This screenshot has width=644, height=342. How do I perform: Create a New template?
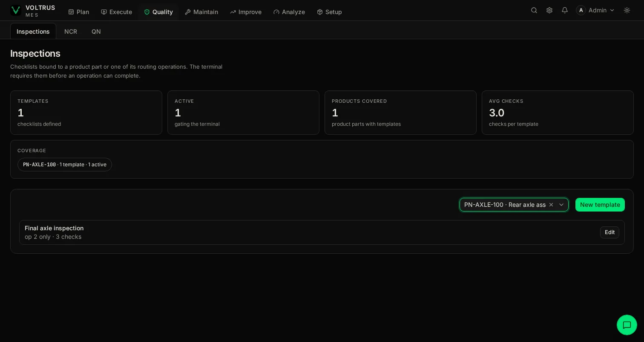[x=600, y=205]
